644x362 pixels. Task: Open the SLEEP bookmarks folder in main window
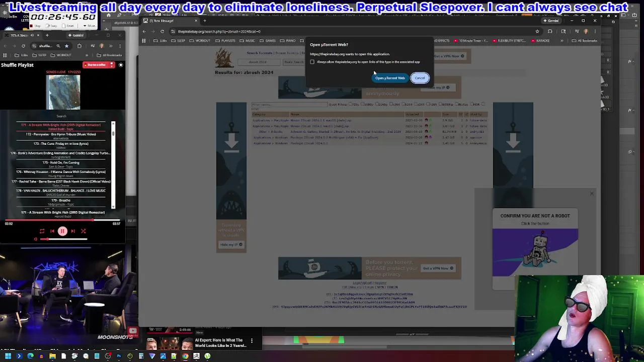(179, 41)
